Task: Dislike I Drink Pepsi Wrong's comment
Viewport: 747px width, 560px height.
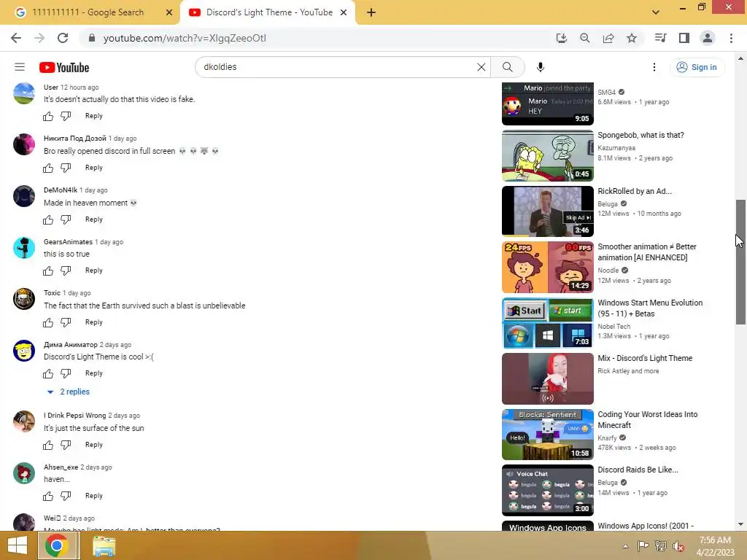Action: point(66,445)
